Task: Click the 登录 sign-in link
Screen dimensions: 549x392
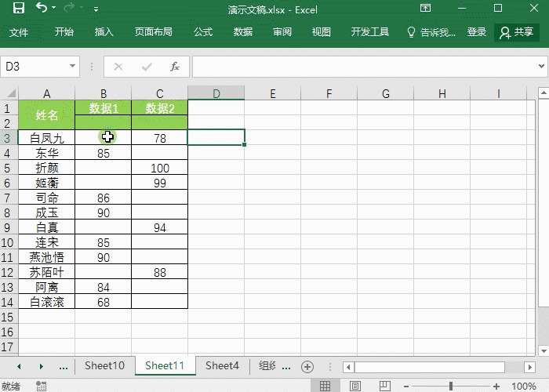Action: (x=477, y=32)
